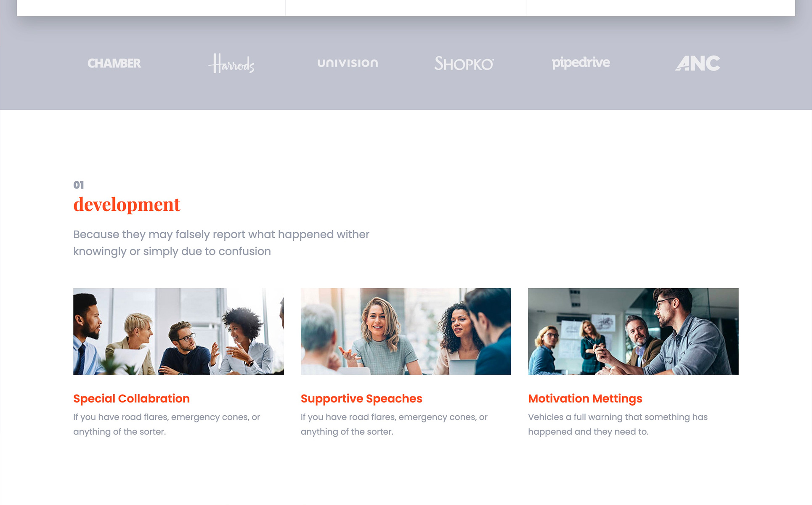View the Supportive Speaches image
Screen dimensions: 812x505
(x=406, y=331)
